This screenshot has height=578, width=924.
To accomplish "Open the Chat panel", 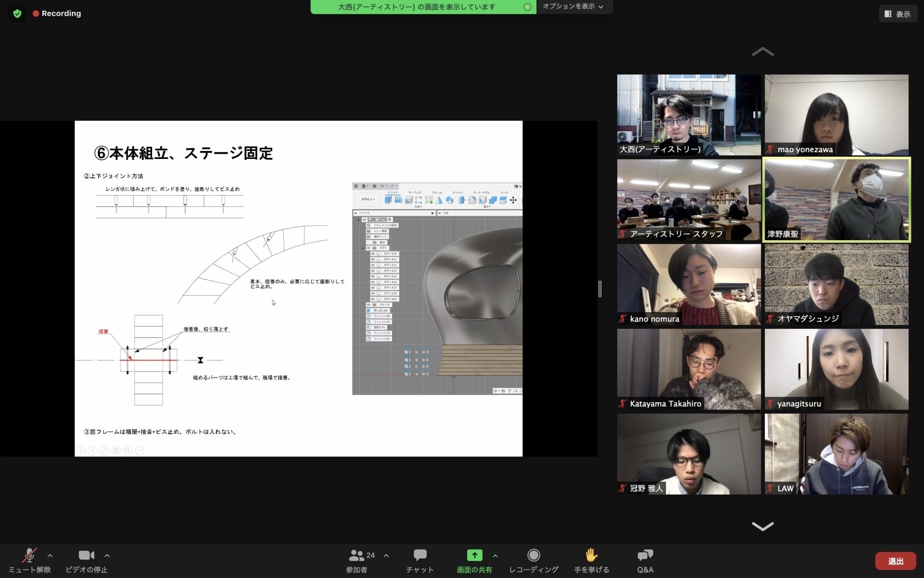I will click(x=420, y=555).
